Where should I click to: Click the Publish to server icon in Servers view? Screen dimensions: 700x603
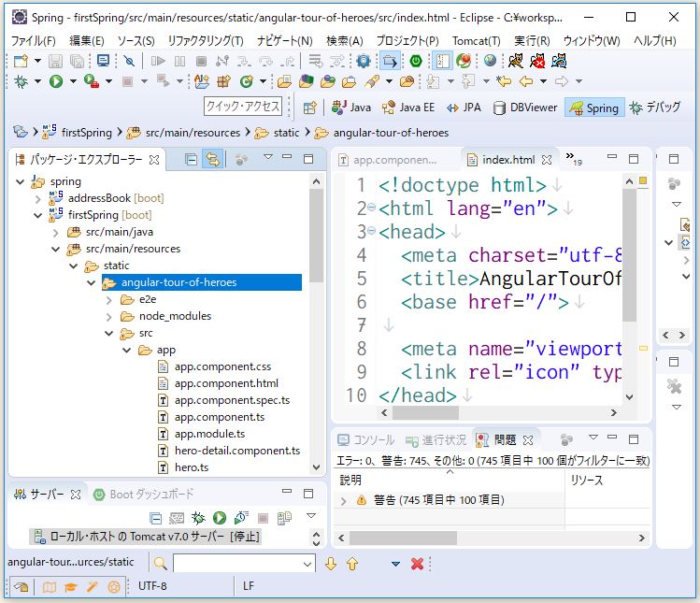[284, 518]
